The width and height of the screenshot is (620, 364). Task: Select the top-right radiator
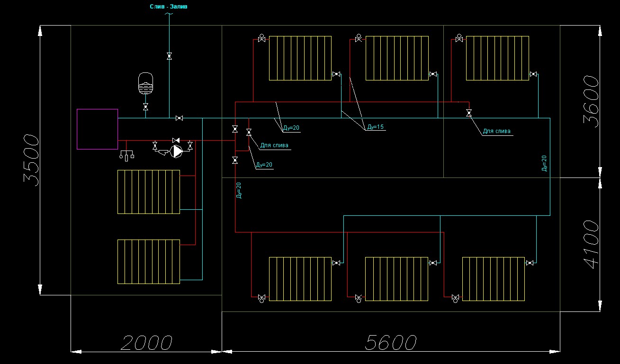point(497,58)
